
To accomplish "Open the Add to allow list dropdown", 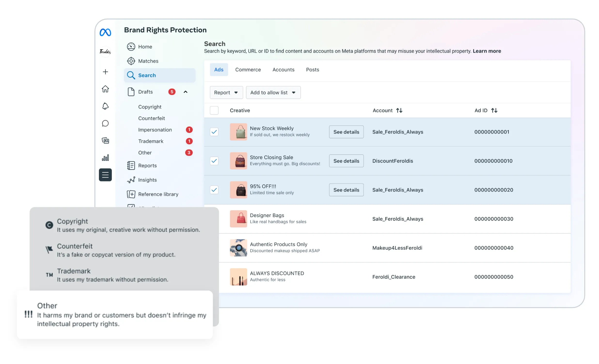I will (273, 92).
